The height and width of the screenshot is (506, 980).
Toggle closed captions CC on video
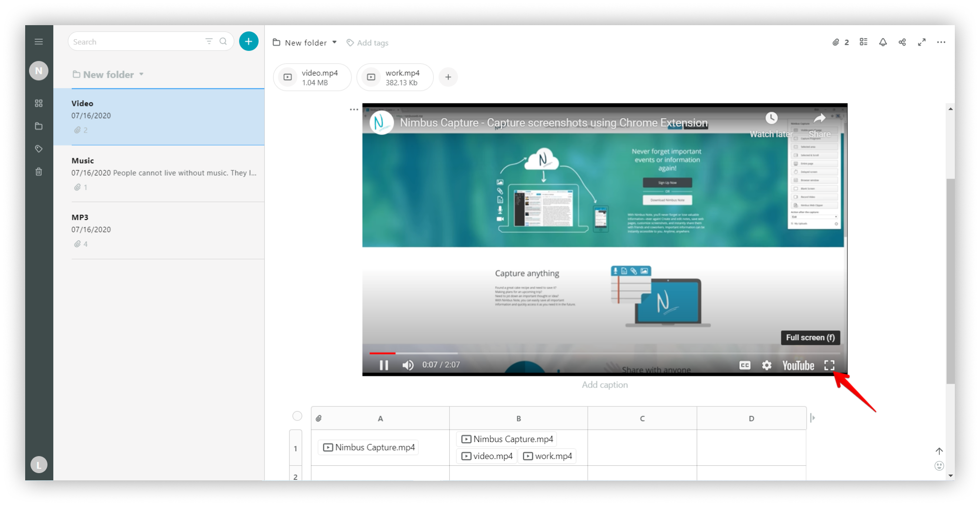(745, 365)
